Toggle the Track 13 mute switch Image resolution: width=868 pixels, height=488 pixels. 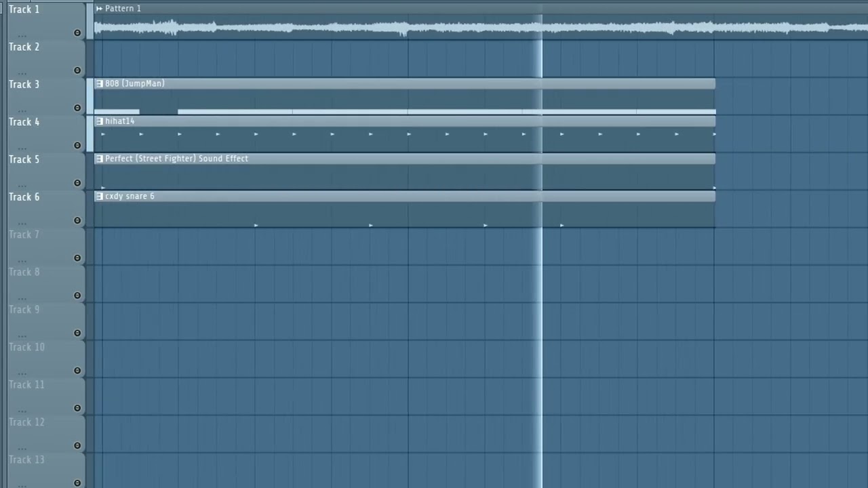click(x=77, y=483)
